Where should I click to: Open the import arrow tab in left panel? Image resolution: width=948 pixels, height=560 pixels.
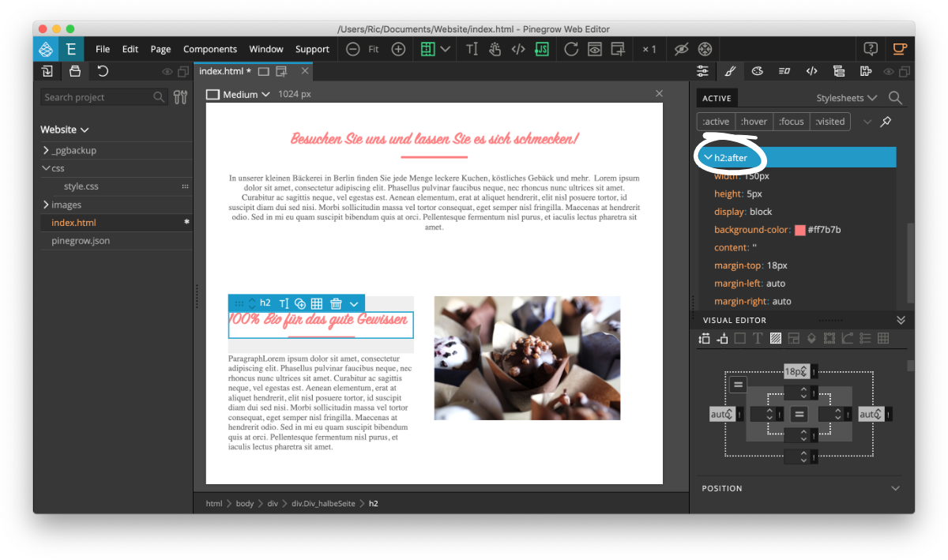click(47, 71)
